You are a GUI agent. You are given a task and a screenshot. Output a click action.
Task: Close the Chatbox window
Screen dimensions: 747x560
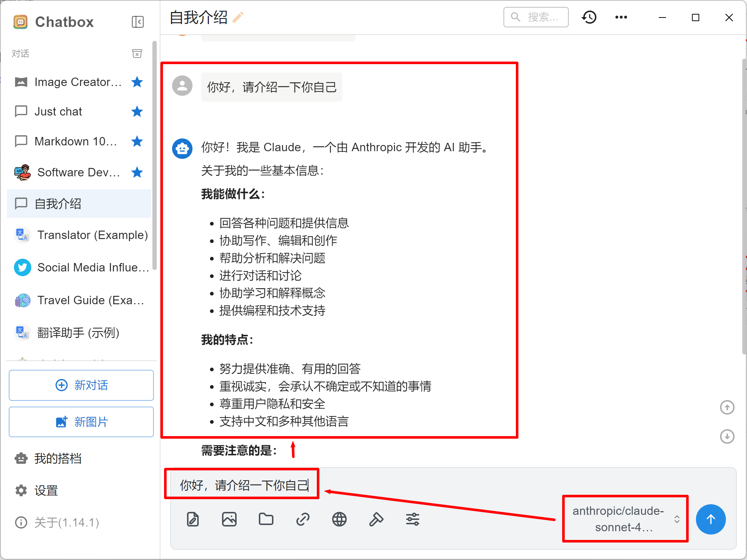729,17
